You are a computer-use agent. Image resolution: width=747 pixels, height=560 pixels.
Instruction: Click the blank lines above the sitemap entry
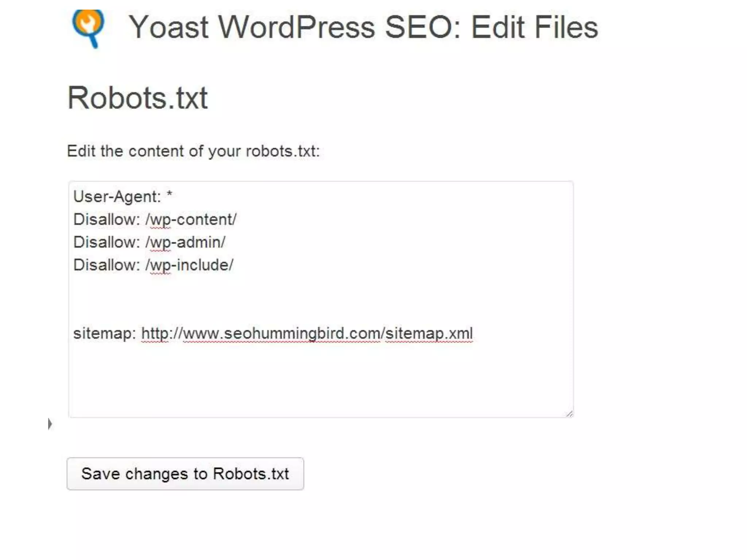click(321, 299)
